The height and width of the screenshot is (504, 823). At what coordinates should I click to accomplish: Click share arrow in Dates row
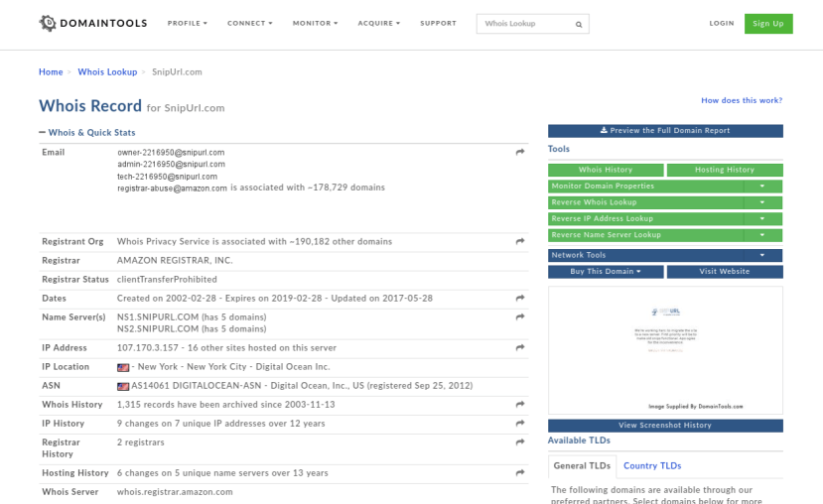point(519,298)
